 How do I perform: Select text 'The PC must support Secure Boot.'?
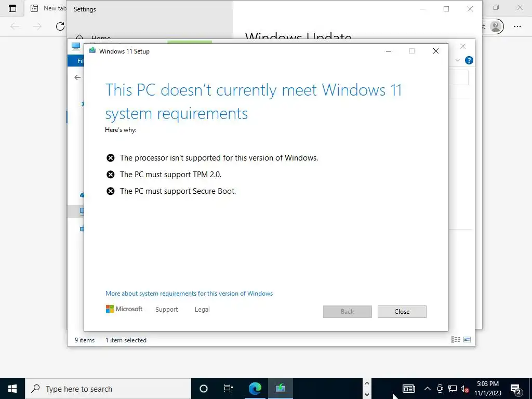pos(178,191)
